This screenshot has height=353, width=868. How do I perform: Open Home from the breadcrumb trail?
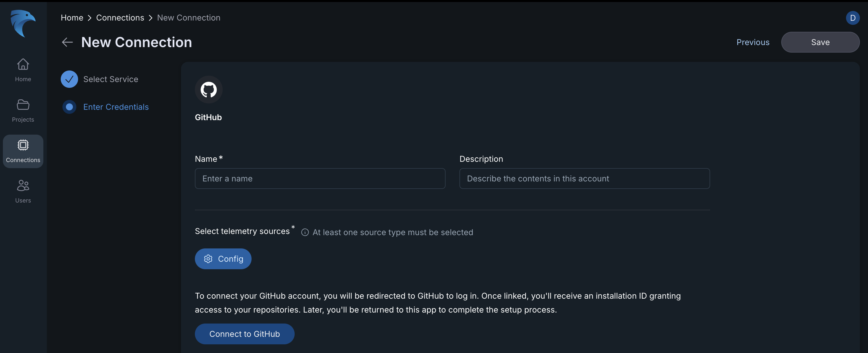pos(72,18)
